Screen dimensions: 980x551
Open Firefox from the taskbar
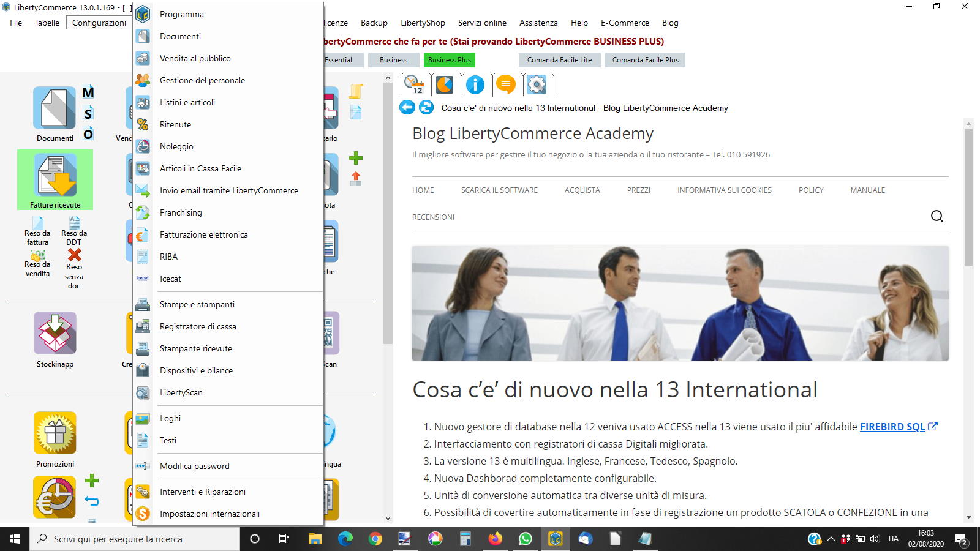coord(495,539)
